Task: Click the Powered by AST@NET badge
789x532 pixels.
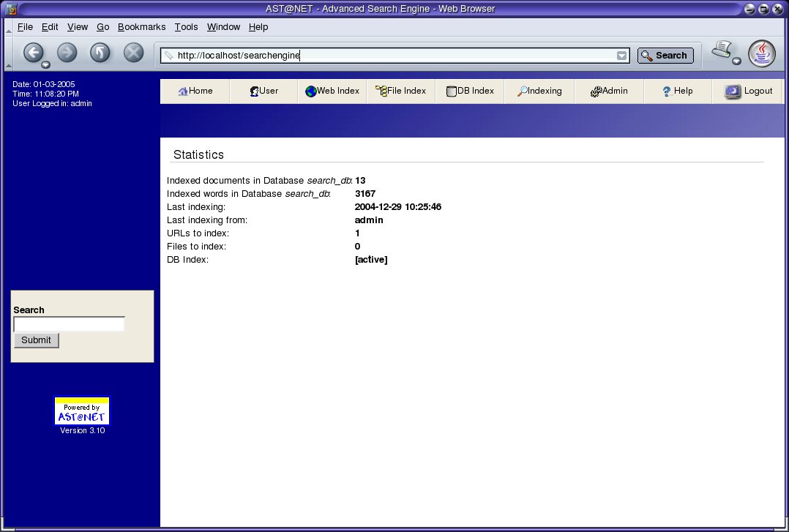Action: (x=81, y=411)
